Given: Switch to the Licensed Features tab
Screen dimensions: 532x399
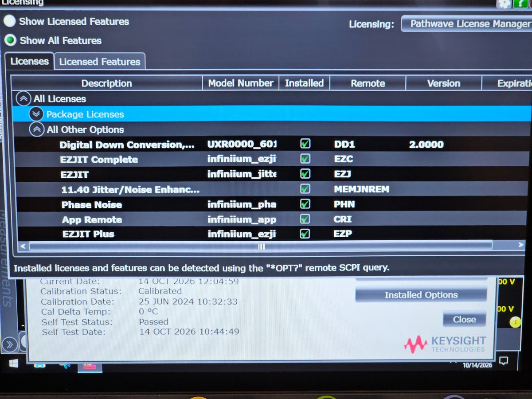Looking at the screenshot, I should pos(100,62).
